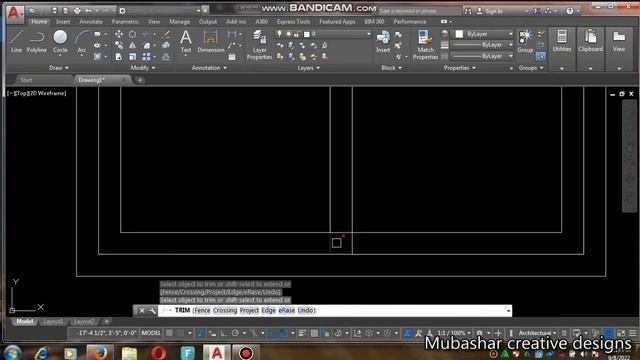Open Layer Properties manager
The image size is (640, 360).
coord(259,45)
